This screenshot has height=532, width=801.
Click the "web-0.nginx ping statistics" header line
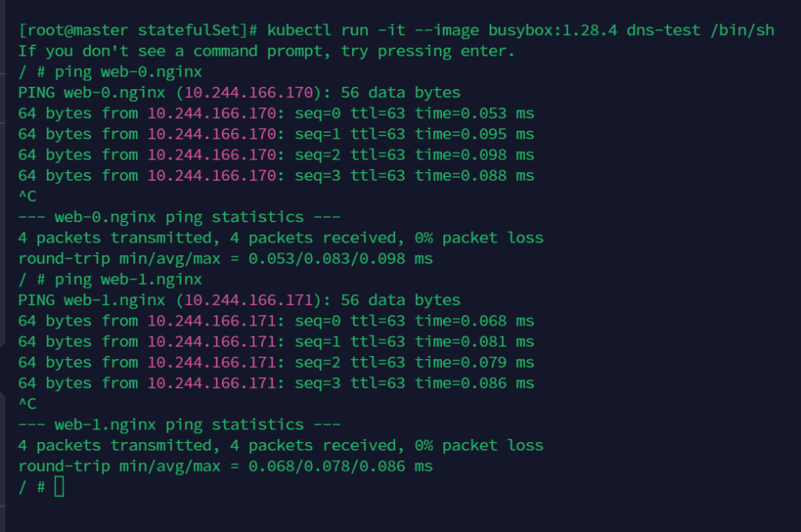tap(179, 217)
